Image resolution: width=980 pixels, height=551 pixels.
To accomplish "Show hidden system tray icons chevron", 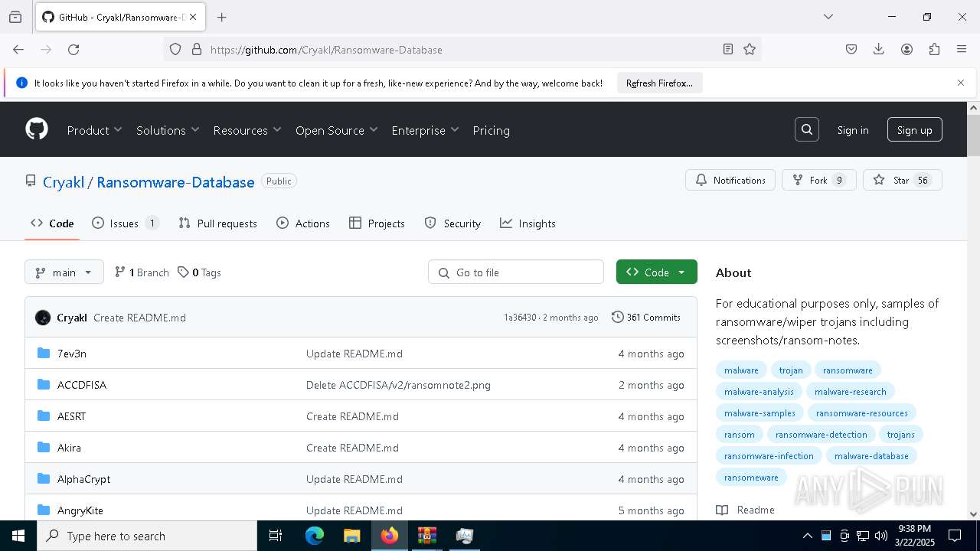I will (807, 536).
